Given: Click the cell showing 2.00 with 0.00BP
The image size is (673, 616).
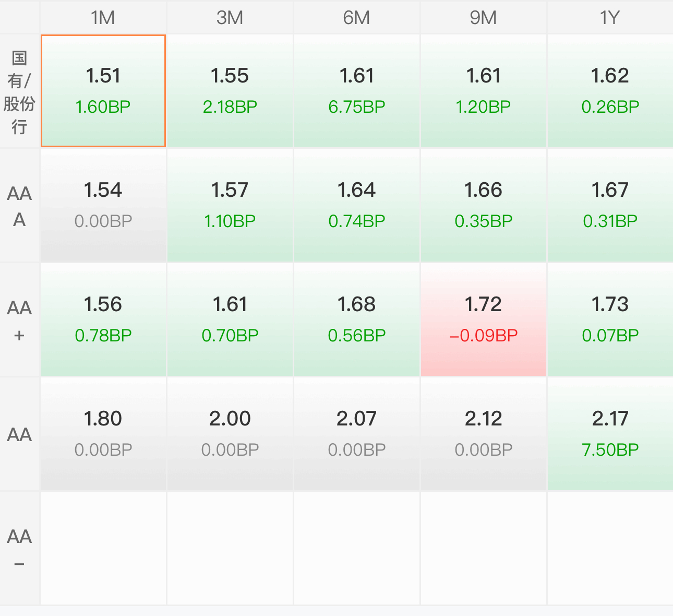Looking at the screenshot, I should (230, 434).
